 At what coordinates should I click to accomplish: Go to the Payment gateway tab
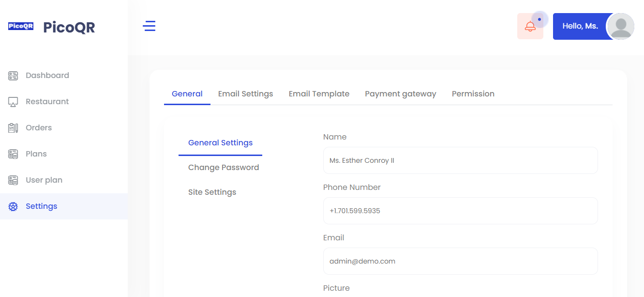[x=401, y=94]
